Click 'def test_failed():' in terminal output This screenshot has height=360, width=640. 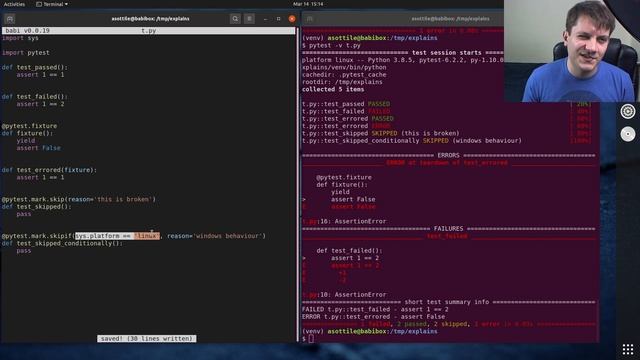(349, 251)
